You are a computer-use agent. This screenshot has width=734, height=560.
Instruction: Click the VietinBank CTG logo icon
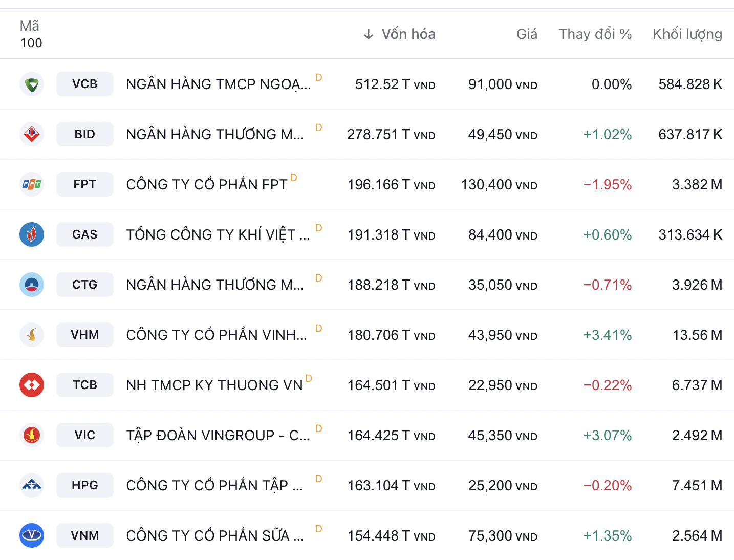32,285
